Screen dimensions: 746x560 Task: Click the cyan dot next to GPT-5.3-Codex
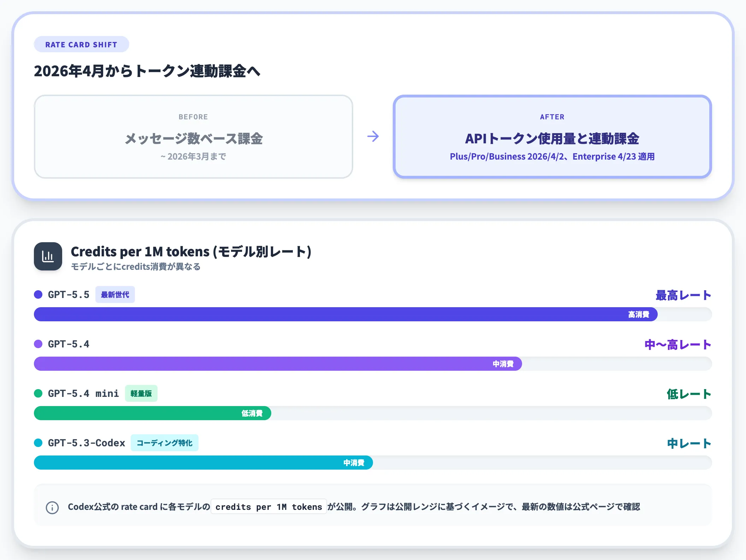coord(38,443)
